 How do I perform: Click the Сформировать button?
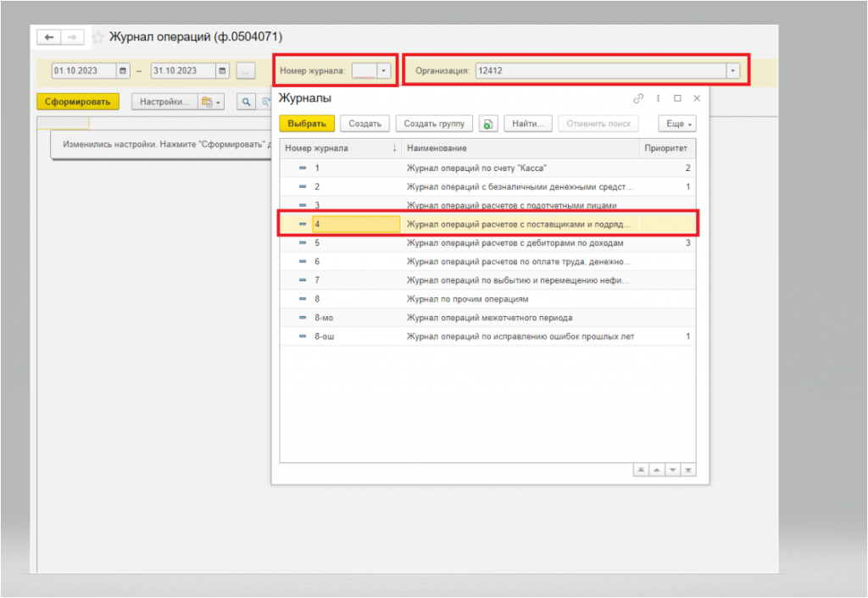point(78,102)
